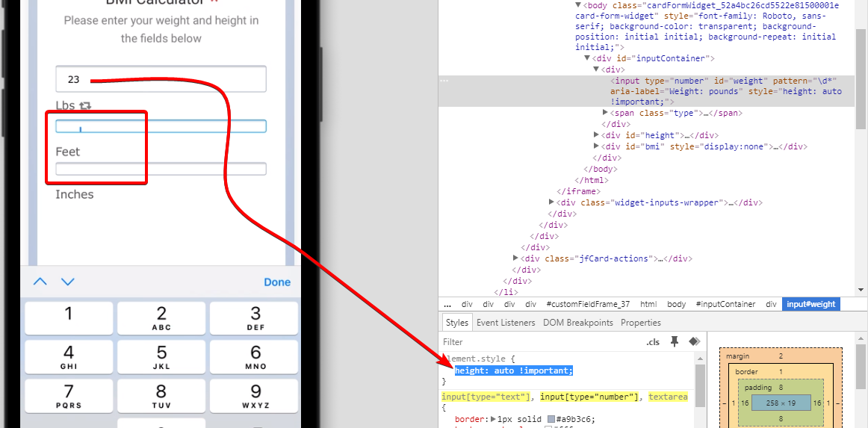Screen dimensions: 868x428
Task: Tap the next field down arrow above keypad
Action: pyautogui.click(x=68, y=282)
